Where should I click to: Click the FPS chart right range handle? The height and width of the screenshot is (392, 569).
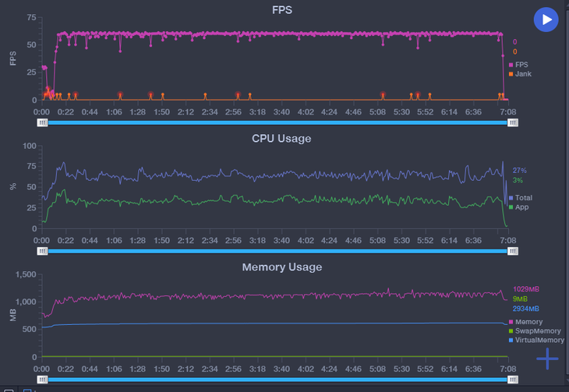point(512,122)
